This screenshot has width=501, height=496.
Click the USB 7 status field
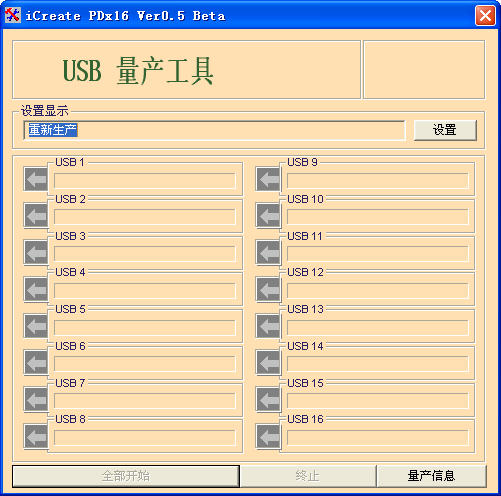coord(145,401)
